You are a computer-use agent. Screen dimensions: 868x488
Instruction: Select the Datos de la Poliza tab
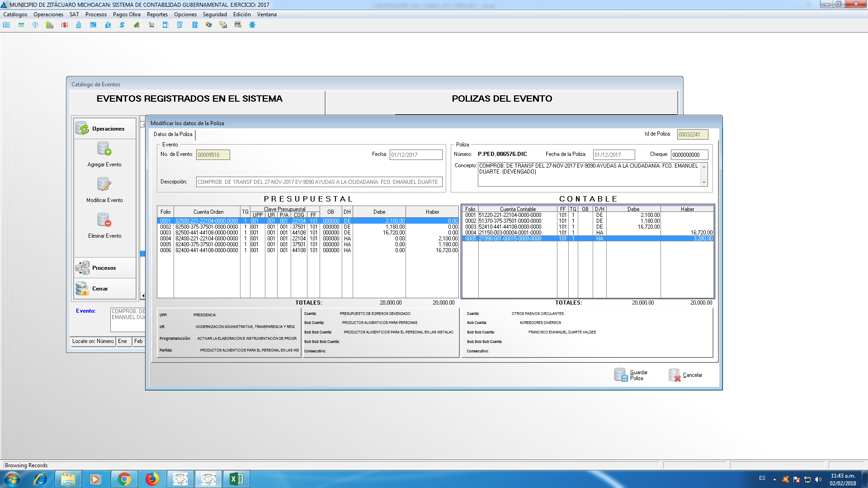[173, 134]
